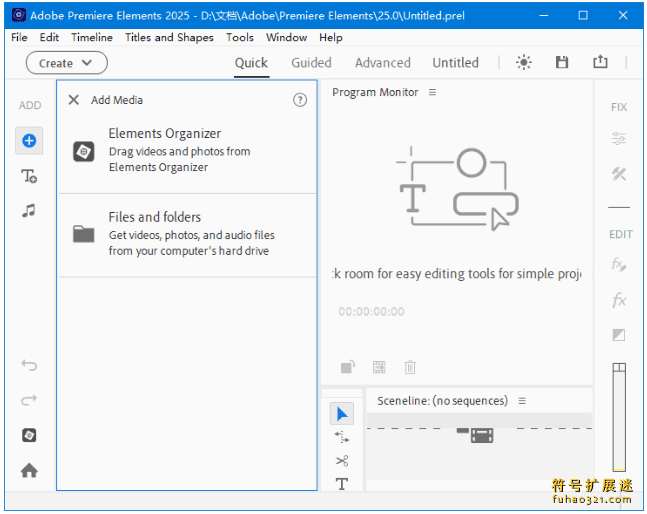Image resolution: width=647 pixels, height=514 pixels.
Task: Switch to the Quick tab
Action: tap(251, 63)
